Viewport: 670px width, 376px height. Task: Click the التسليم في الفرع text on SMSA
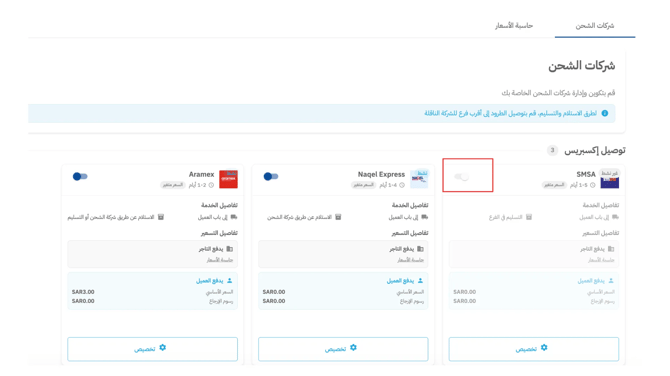(505, 217)
